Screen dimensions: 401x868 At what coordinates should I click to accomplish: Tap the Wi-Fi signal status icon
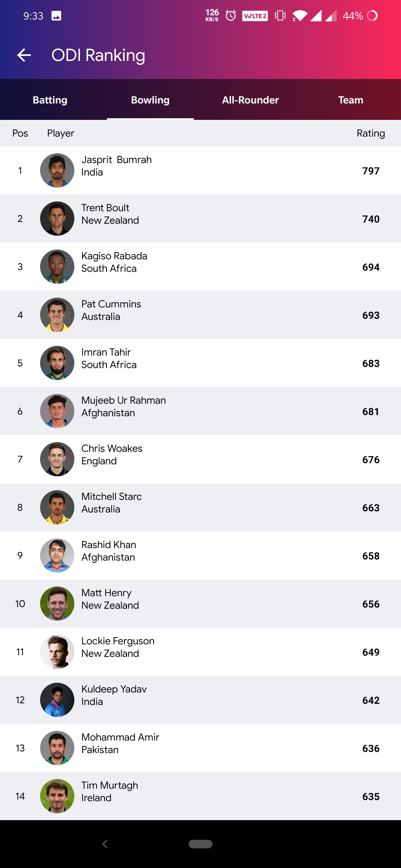point(299,16)
